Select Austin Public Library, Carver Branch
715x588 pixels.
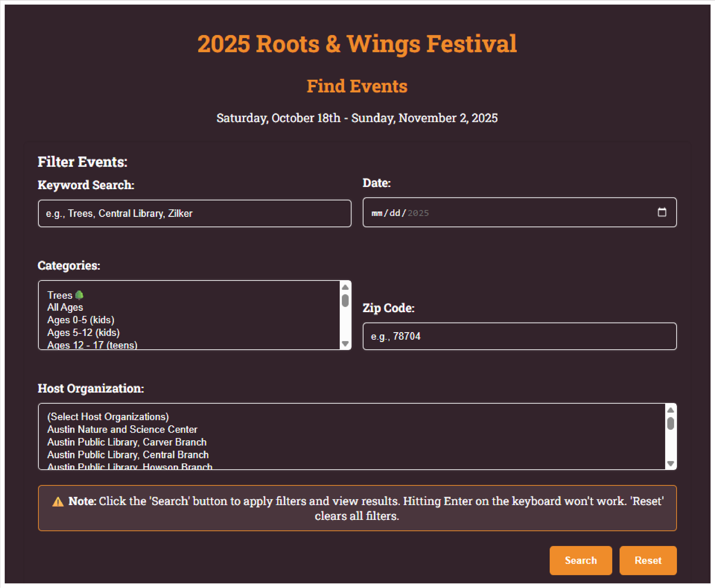point(127,442)
